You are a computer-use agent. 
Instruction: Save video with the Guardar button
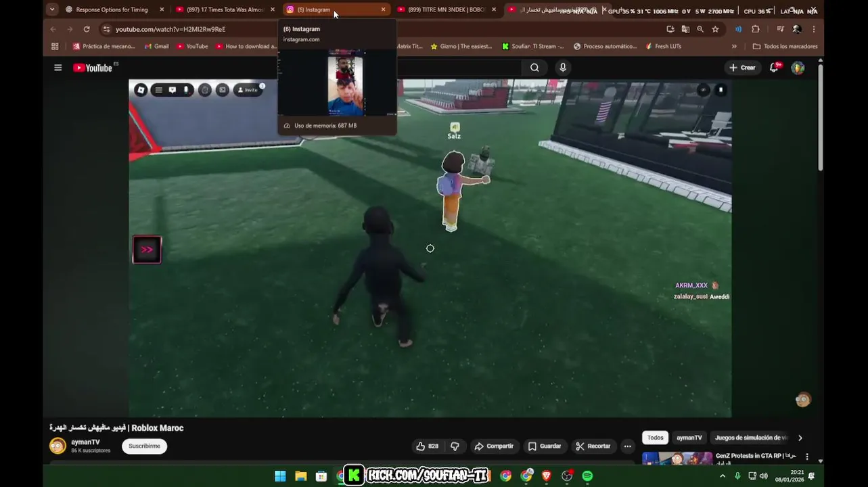click(x=545, y=446)
